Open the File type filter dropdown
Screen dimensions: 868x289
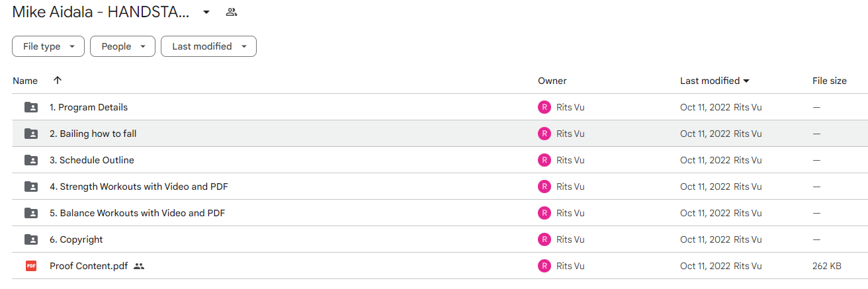click(48, 46)
